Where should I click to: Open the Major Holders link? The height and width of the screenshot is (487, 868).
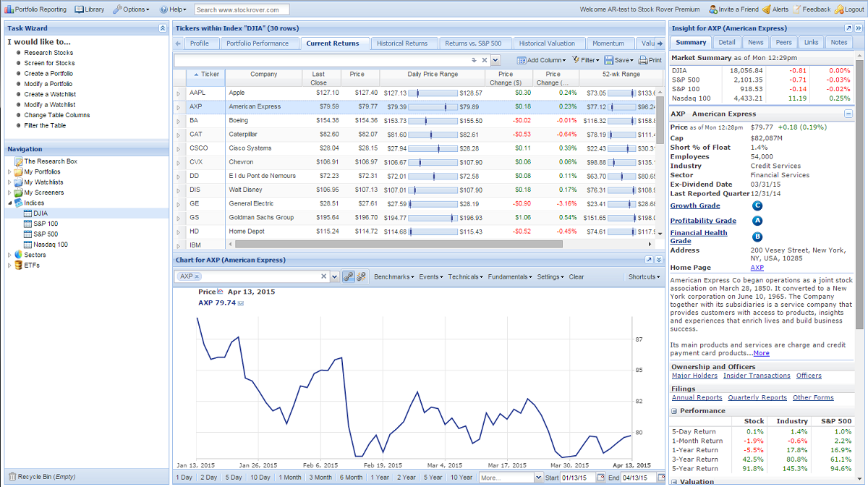click(x=694, y=376)
